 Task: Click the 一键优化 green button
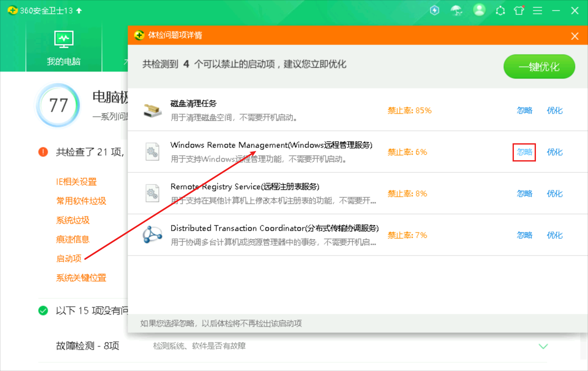click(539, 67)
